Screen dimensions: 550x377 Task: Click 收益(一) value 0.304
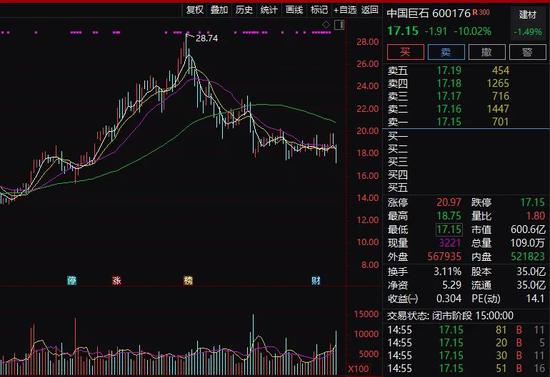(x=449, y=299)
